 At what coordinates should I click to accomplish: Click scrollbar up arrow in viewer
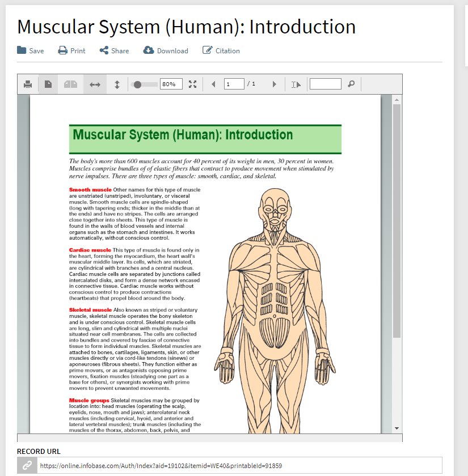point(397,100)
